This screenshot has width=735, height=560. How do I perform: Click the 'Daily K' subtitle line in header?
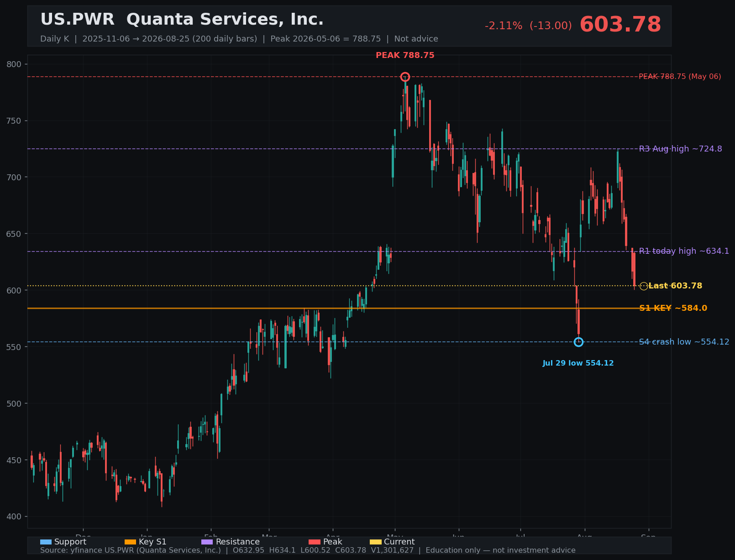(x=239, y=39)
